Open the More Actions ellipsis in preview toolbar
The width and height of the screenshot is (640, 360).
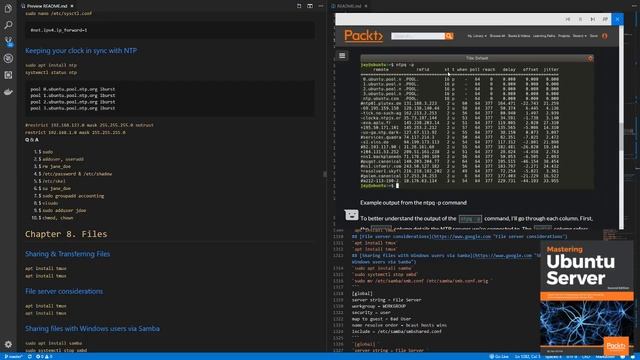(x=321, y=6)
